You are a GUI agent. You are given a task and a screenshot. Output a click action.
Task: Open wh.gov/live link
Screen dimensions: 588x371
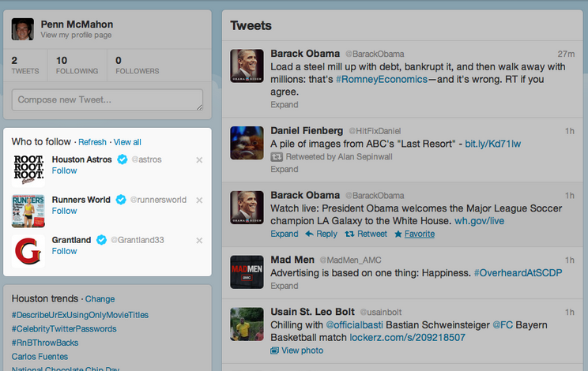pos(479,221)
